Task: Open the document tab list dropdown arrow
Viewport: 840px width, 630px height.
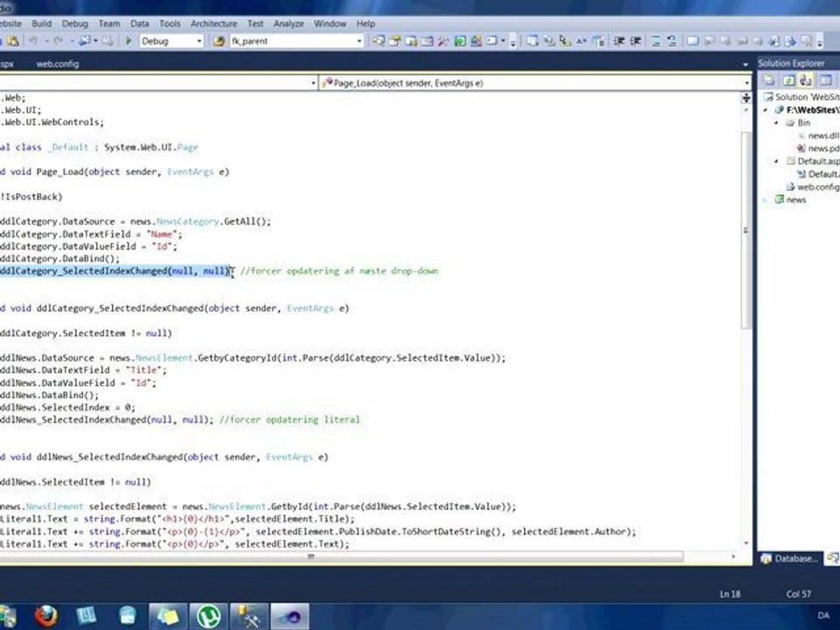Action: coord(745,64)
